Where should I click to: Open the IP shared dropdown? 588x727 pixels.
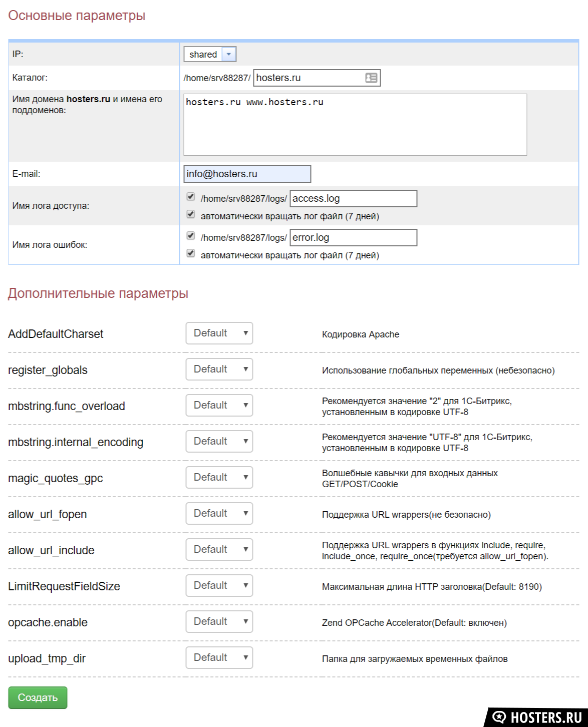pos(210,54)
